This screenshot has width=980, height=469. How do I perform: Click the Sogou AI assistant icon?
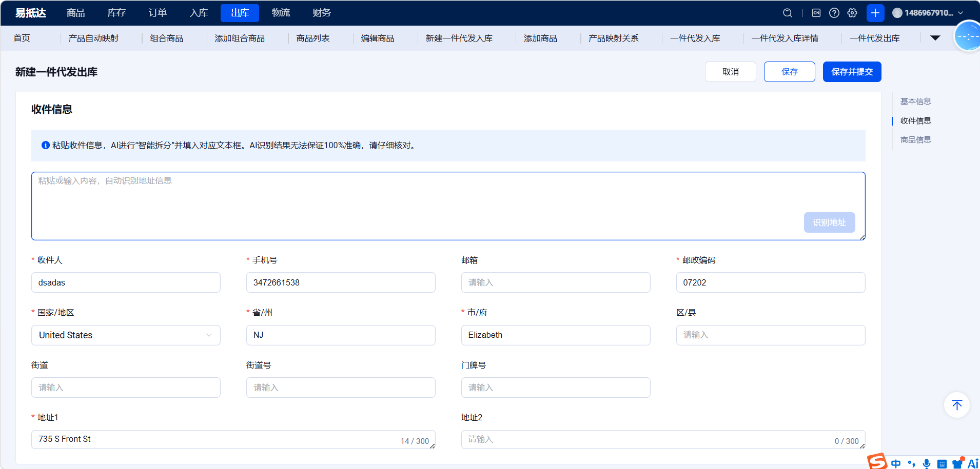pyautogui.click(x=973, y=463)
